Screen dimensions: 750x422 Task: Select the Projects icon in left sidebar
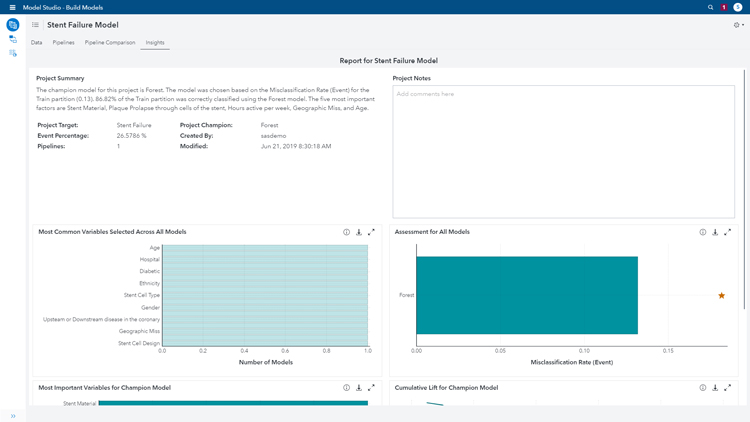pyautogui.click(x=13, y=25)
